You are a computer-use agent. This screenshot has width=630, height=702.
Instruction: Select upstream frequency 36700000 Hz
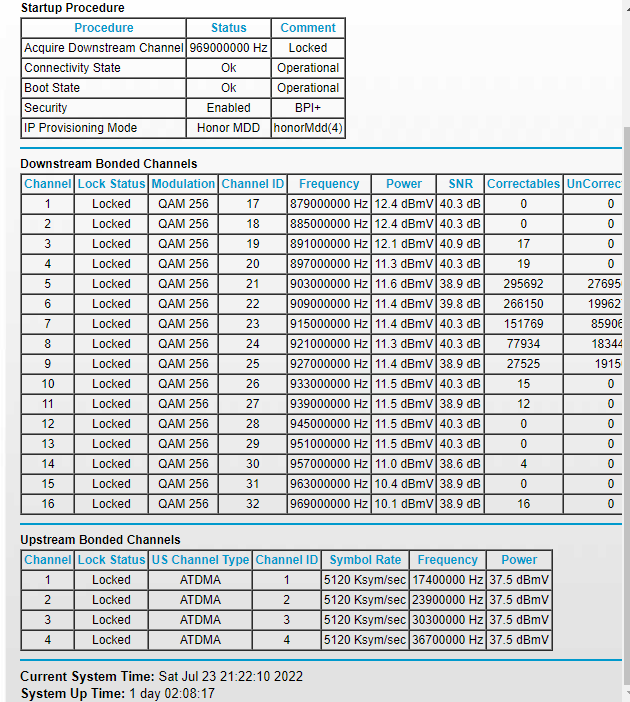(447, 640)
